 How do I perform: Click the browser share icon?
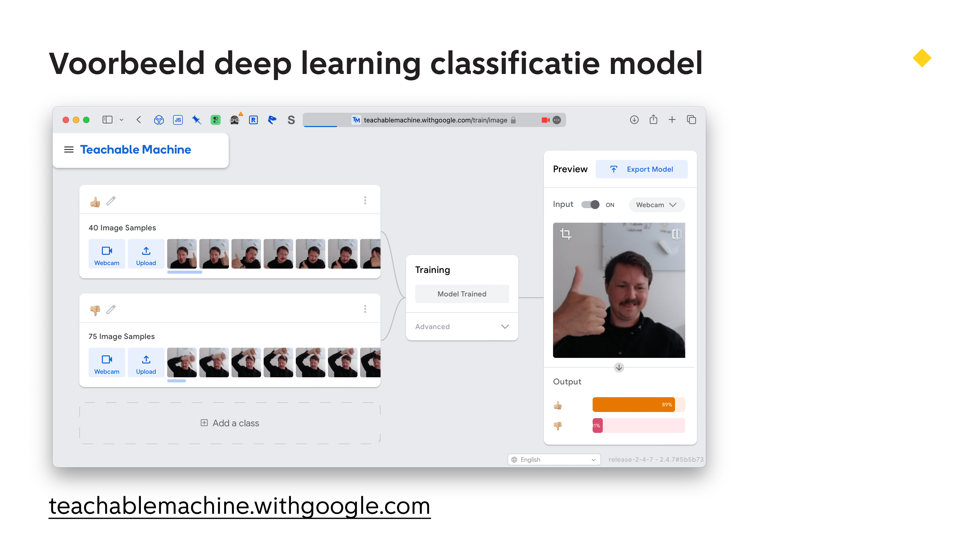[653, 120]
